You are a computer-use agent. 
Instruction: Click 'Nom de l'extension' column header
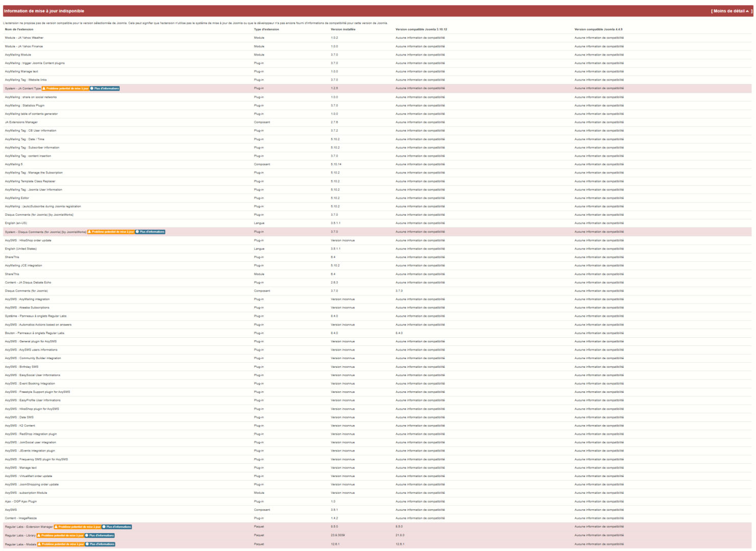pos(19,29)
